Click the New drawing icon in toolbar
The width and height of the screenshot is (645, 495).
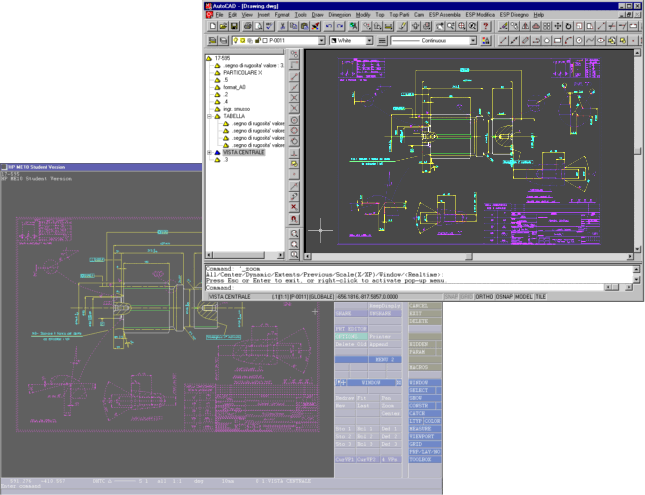coord(213,28)
